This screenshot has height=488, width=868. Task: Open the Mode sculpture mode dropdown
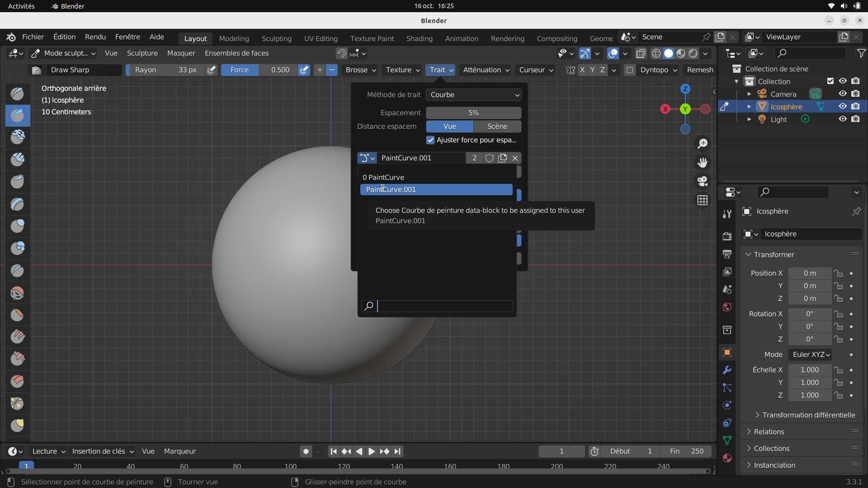click(63, 53)
